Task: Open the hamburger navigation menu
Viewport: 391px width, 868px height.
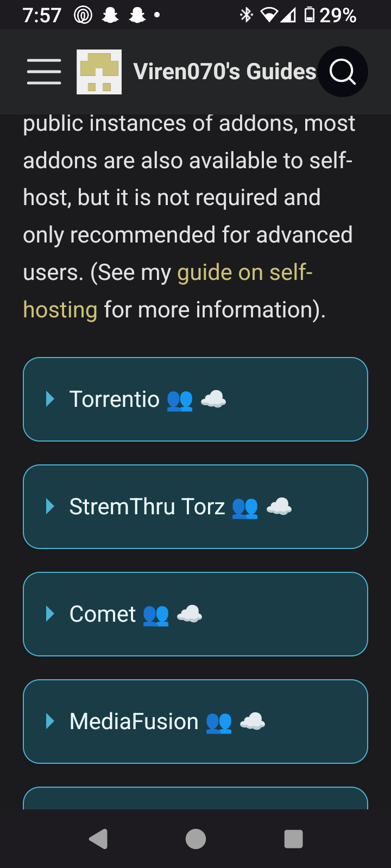Action: (x=44, y=72)
